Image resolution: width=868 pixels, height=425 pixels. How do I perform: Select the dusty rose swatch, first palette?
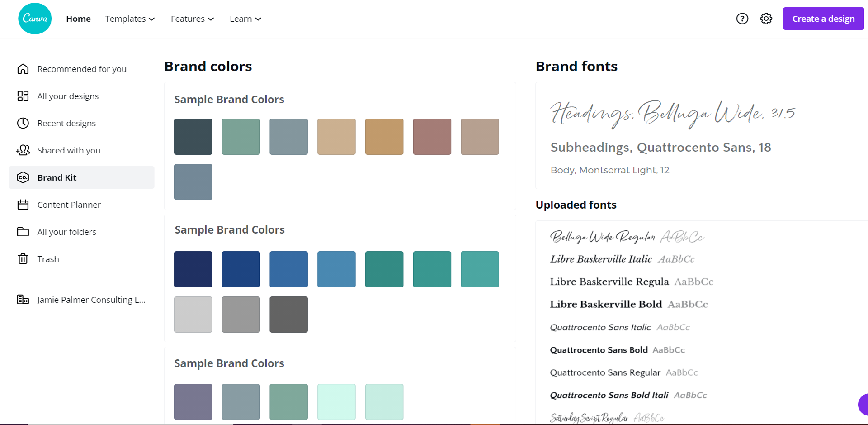tap(432, 137)
